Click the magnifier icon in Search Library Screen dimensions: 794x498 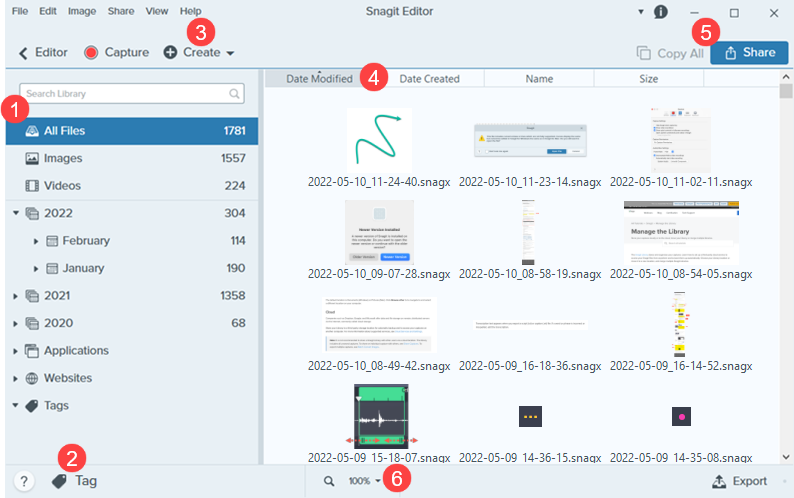(234, 94)
